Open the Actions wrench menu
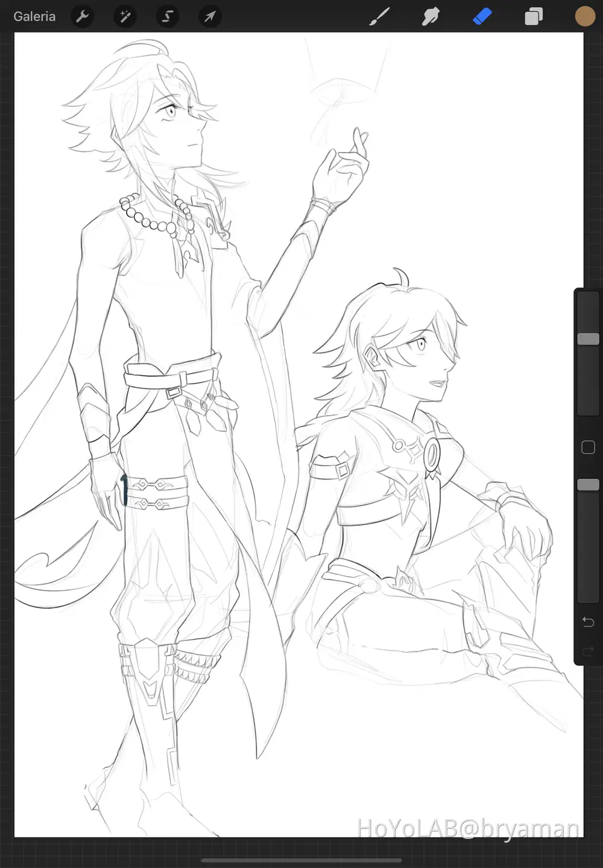 click(x=83, y=16)
